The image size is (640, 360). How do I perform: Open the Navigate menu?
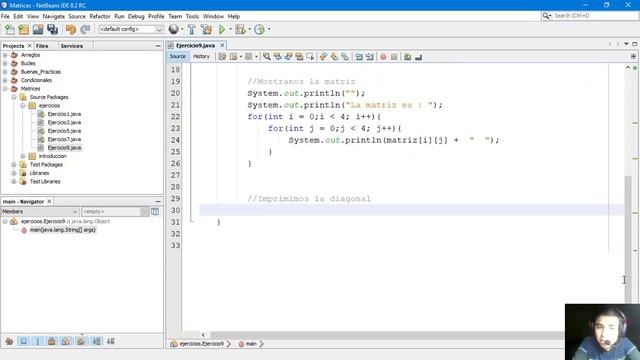pyautogui.click(x=54, y=16)
